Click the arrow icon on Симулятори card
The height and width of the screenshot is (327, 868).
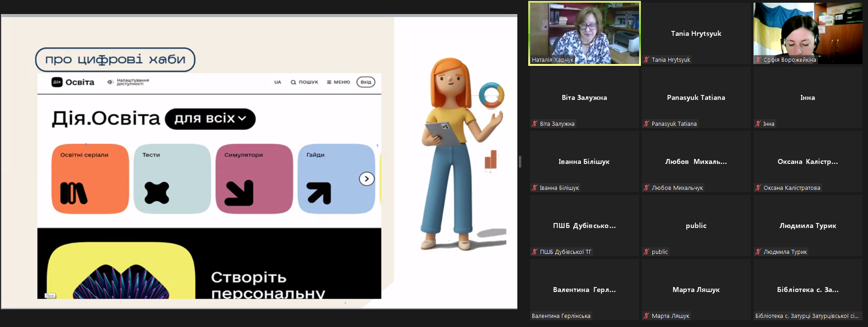[239, 193]
